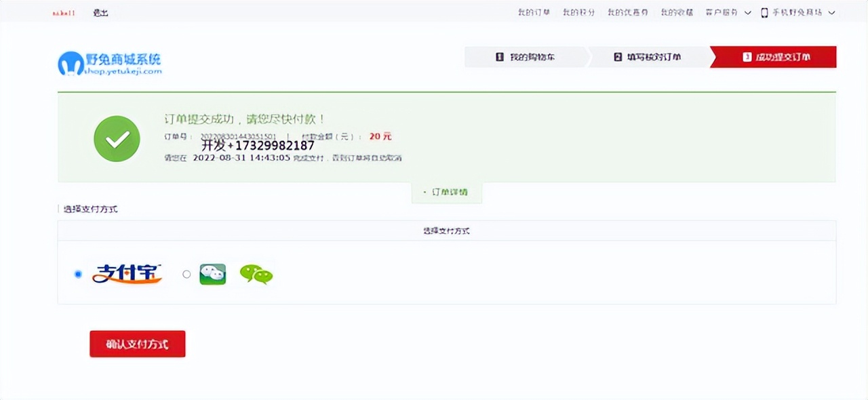Click the green success checkmark icon

116,138
